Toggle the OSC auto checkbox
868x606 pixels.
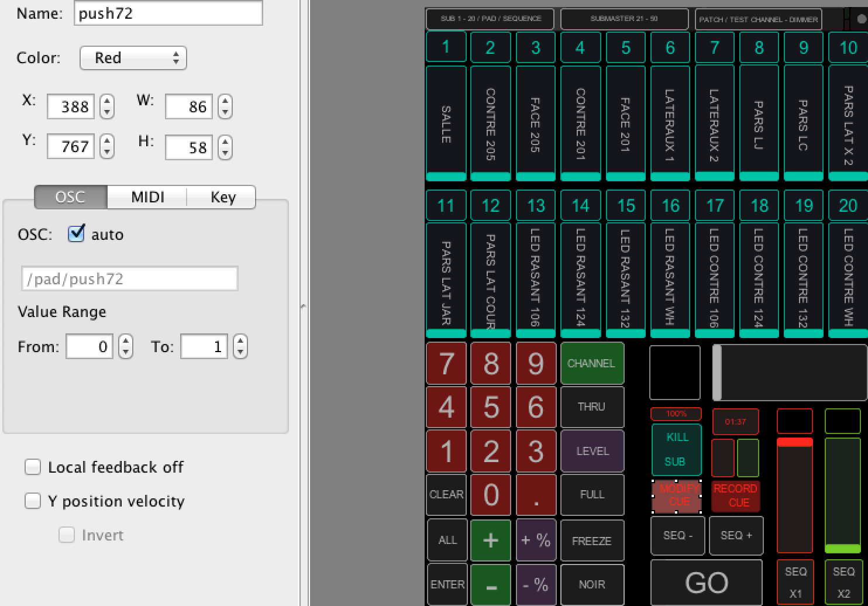coord(77,234)
